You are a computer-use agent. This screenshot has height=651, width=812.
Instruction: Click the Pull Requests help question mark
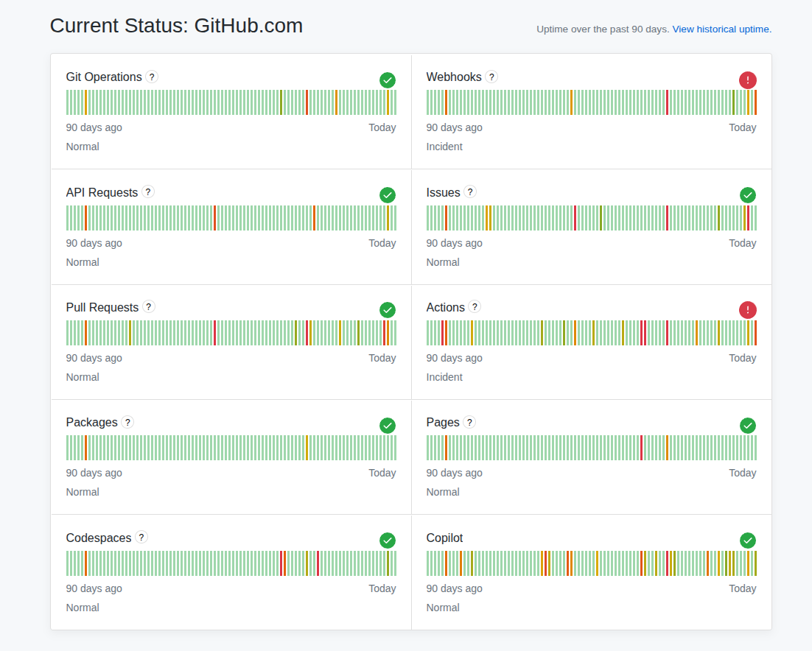coord(149,307)
